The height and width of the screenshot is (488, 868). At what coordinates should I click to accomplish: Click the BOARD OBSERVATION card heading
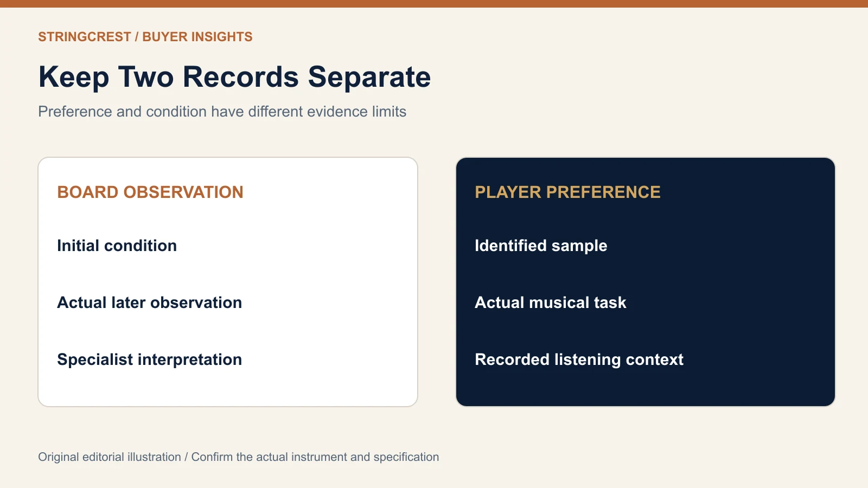(150, 192)
